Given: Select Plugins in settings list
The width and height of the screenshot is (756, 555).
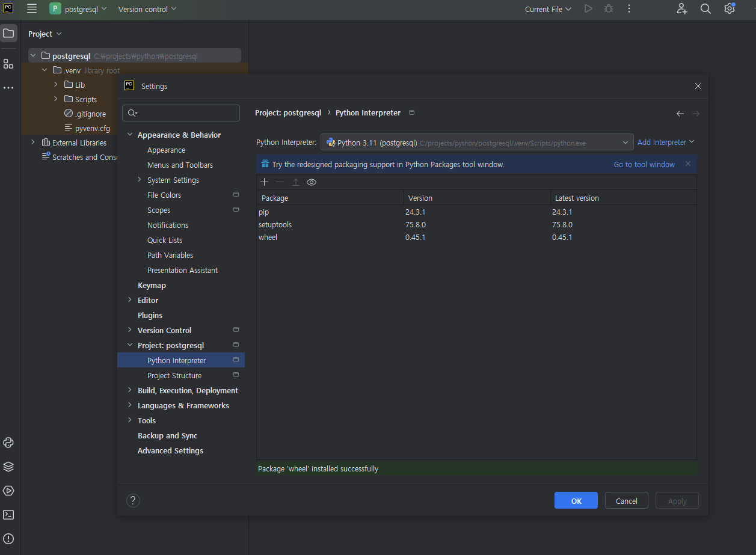Looking at the screenshot, I should 150,315.
